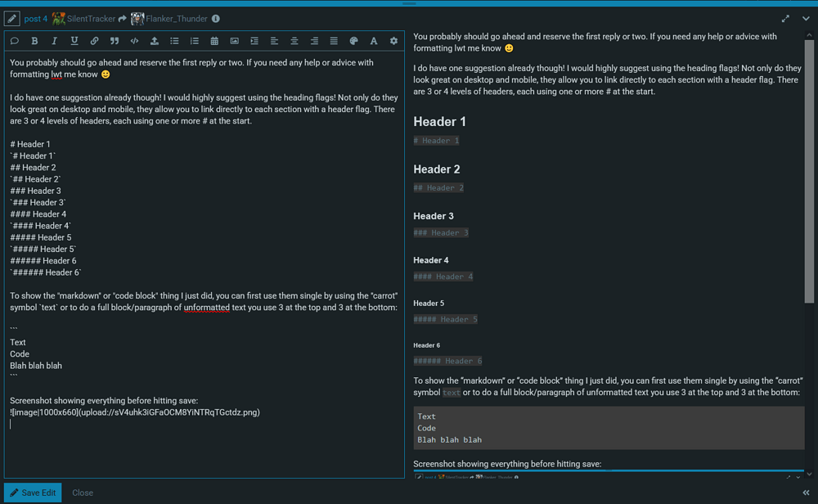Screen dimensions: 818x504
Task: Minimize the composer with the down chevron
Action: point(806,19)
